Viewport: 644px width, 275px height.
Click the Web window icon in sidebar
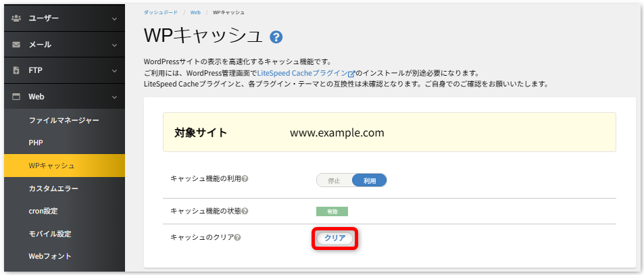[x=16, y=97]
